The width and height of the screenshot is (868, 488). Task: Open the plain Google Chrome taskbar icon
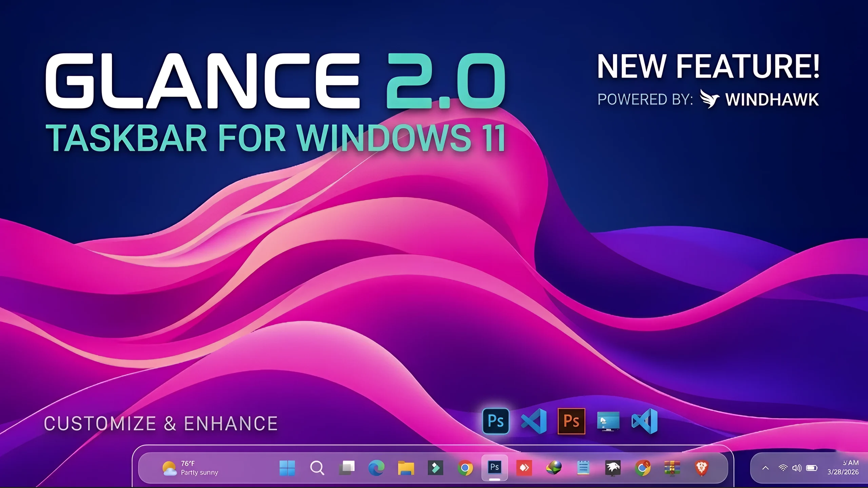coord(465,468)
